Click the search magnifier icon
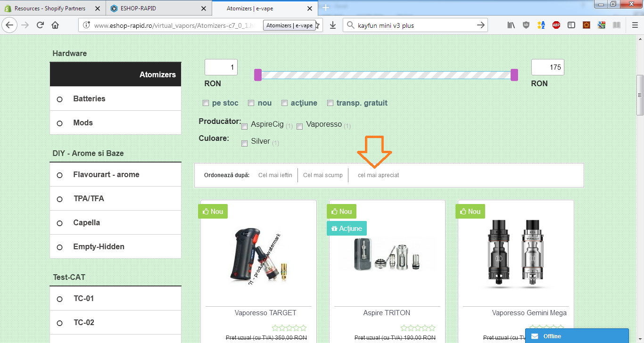644x343 pixels. tap(350, 25)
